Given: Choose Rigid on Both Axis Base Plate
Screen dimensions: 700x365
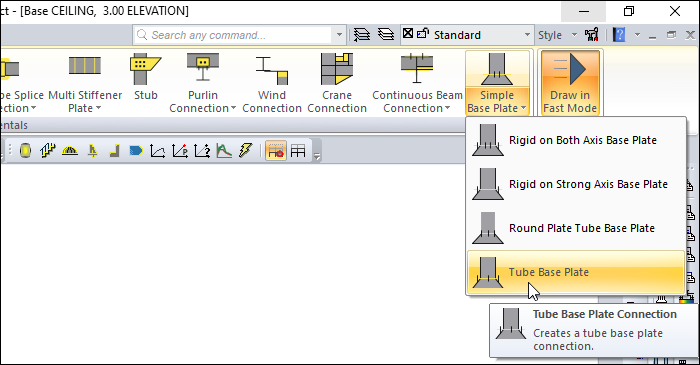Looking at the screenshot, I should click(576, 140).
